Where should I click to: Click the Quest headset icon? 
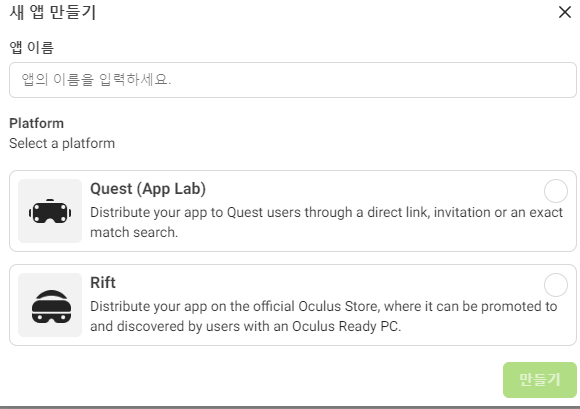click(50, 212)
